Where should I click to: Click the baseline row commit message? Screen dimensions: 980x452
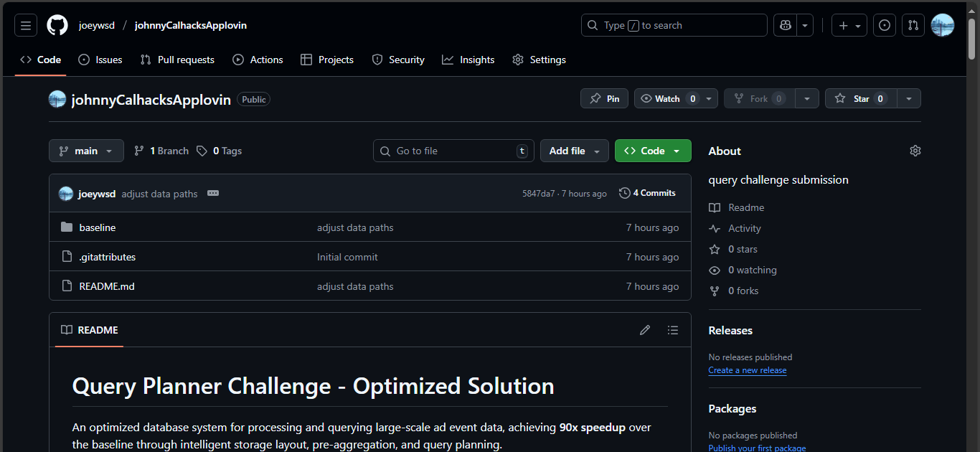(355, 227)
